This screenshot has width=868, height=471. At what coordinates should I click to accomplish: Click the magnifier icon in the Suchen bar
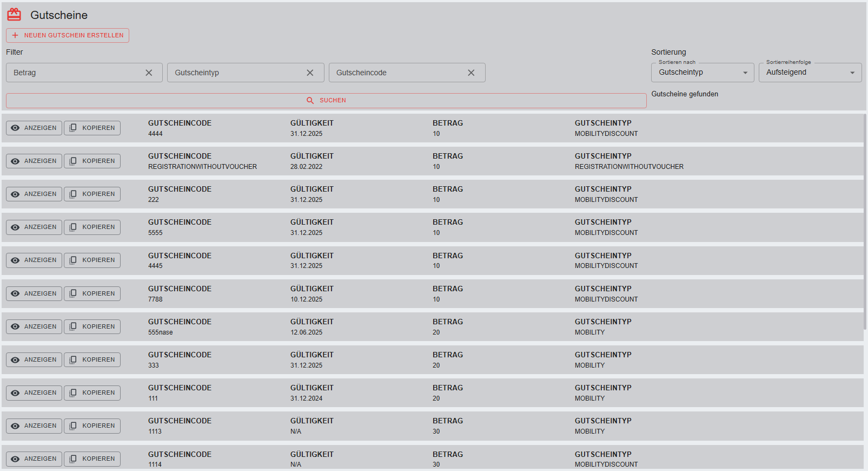coord(310,101)
